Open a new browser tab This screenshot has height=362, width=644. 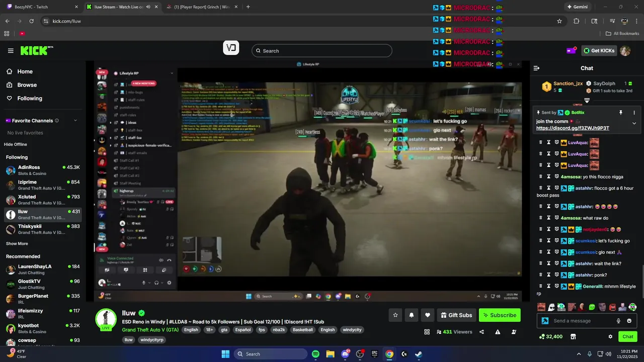(248, 7)
